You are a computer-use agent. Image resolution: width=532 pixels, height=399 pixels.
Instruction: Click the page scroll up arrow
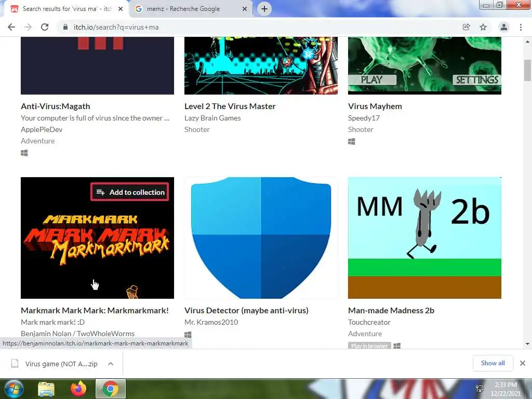coord(528,42)
